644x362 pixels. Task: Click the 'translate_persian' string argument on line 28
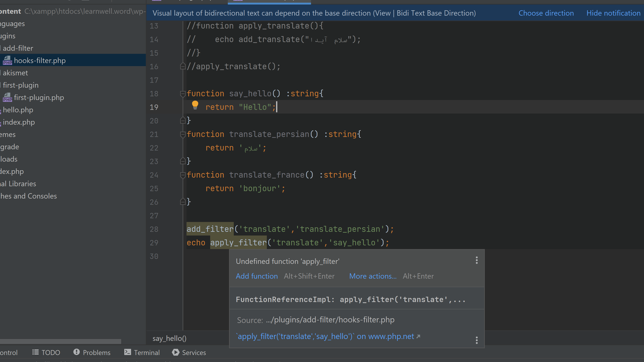pyautogui.click(x=340, y=229)
